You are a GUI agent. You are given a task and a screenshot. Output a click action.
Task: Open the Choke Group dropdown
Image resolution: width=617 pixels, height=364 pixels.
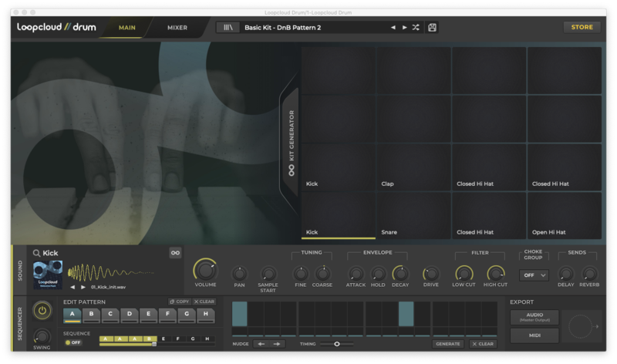click(534, 275)
